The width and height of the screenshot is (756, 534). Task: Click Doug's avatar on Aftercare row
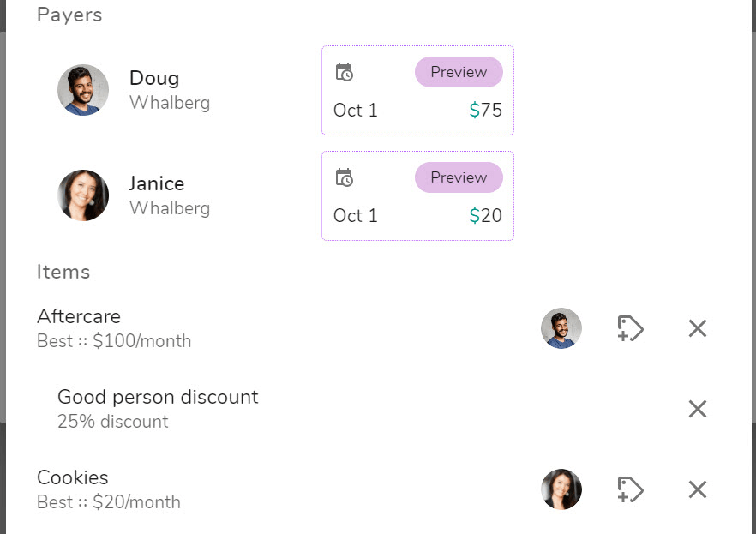tap(561, 328)
